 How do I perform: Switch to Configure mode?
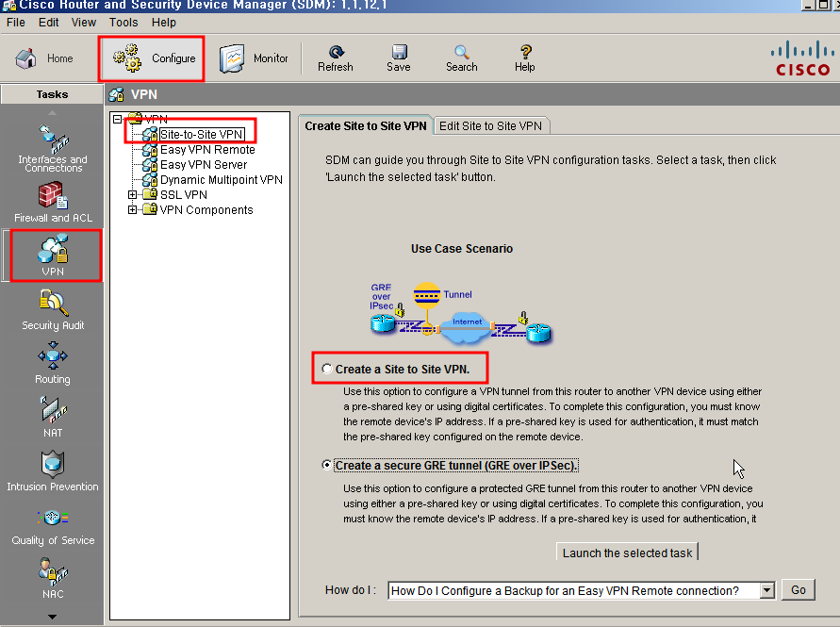(x=154, y=58)
